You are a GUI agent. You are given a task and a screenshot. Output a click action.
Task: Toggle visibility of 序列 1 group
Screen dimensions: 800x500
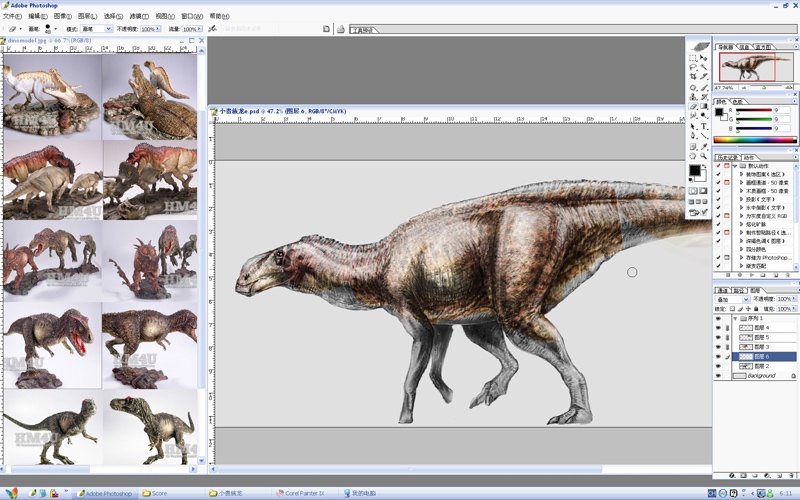click(x=718, y=318)
